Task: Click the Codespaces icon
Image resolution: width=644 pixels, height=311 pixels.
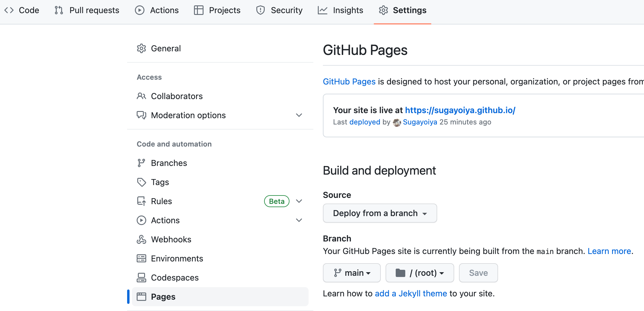Action: 141,278
